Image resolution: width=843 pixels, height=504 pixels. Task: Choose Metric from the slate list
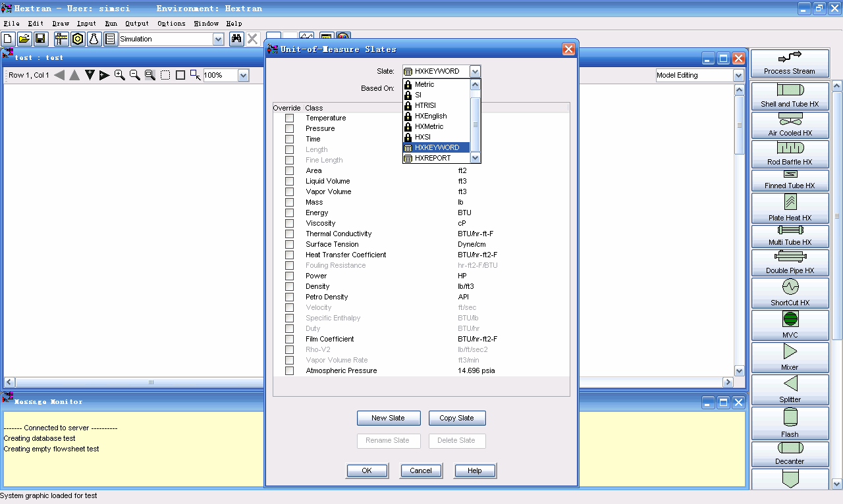(x=437, y=84)
